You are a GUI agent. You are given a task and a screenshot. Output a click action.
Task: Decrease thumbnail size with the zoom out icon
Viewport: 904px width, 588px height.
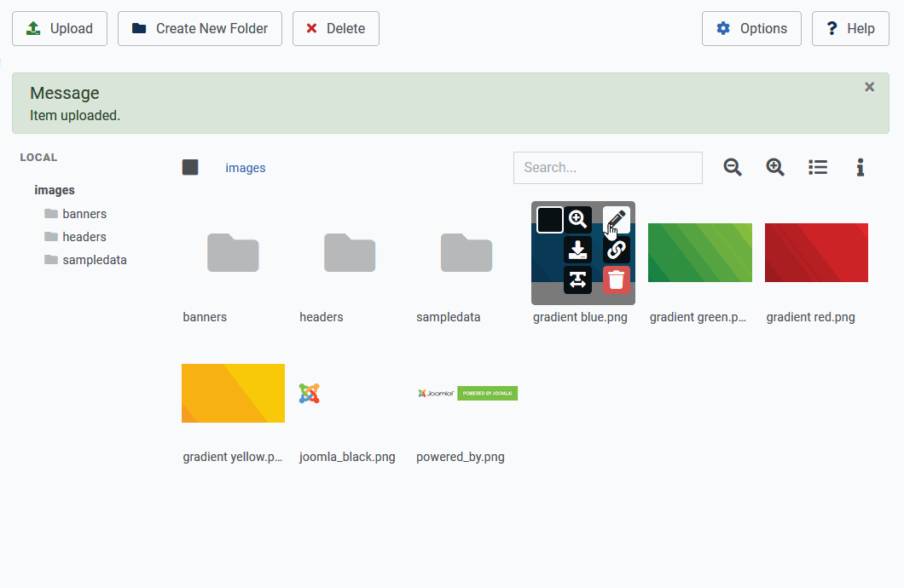[733, 168]
